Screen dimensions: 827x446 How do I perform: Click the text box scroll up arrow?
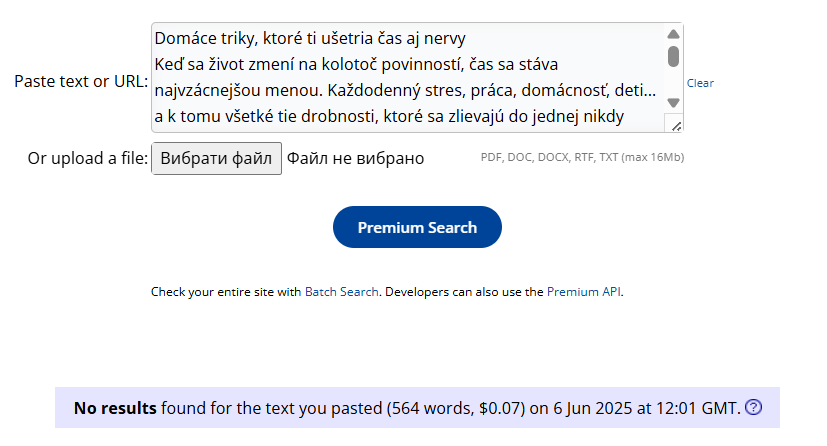[x=673, y=34]
